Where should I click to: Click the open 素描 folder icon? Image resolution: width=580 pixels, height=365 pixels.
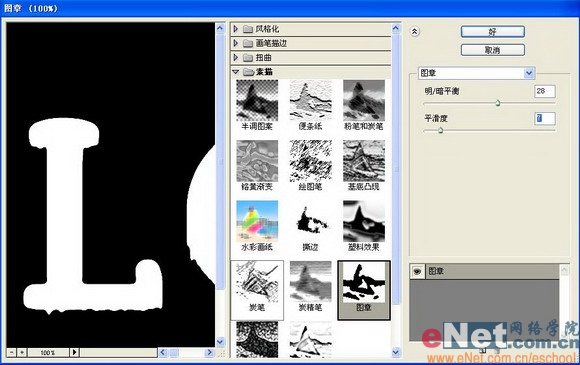(248, 72)
